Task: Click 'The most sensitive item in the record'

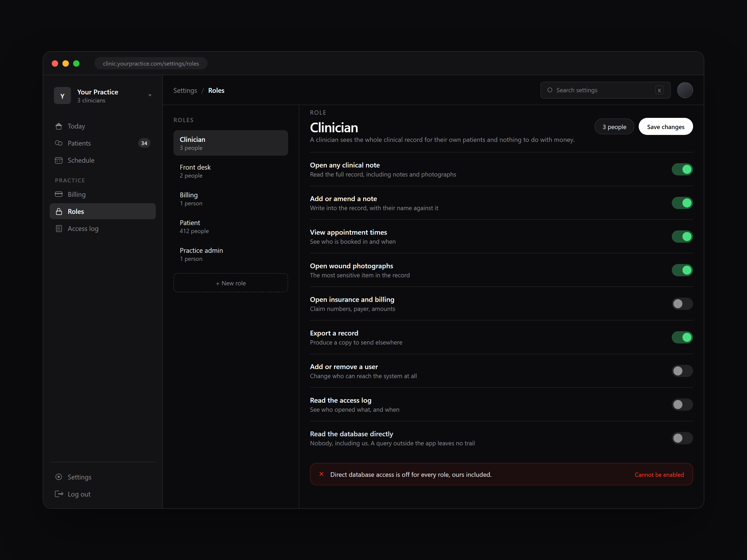Action: [x=360, y=275]
